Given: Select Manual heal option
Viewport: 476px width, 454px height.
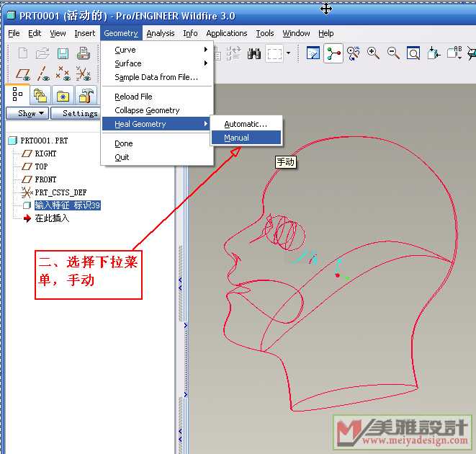Looking at the screenshot, I should tap(246, 138).
